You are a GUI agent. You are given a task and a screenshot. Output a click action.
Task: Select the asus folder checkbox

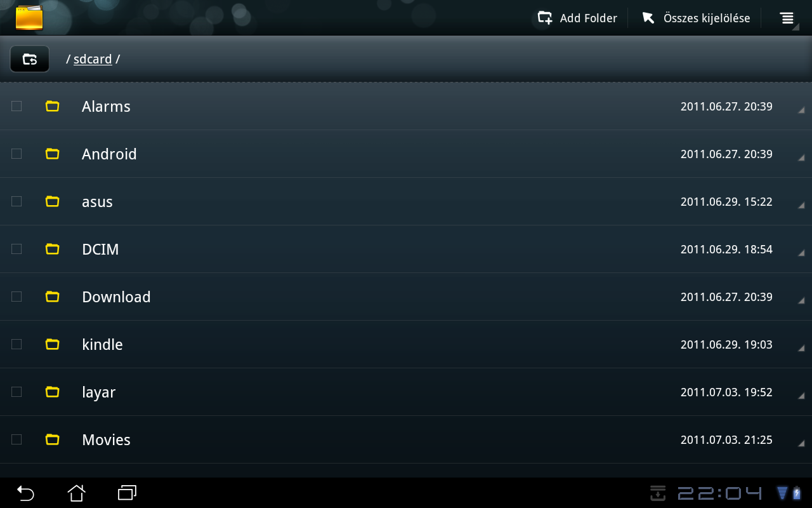(x=16, y=201)
